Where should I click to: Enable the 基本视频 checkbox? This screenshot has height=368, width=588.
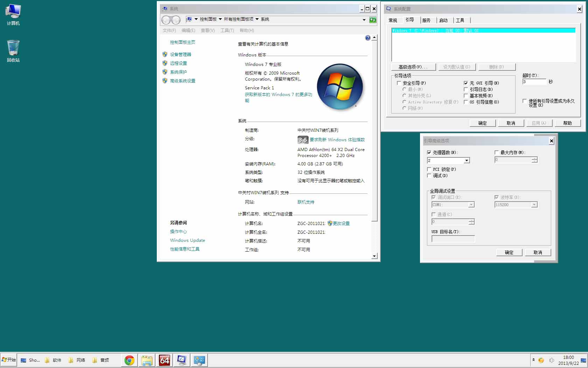point(466,96)
